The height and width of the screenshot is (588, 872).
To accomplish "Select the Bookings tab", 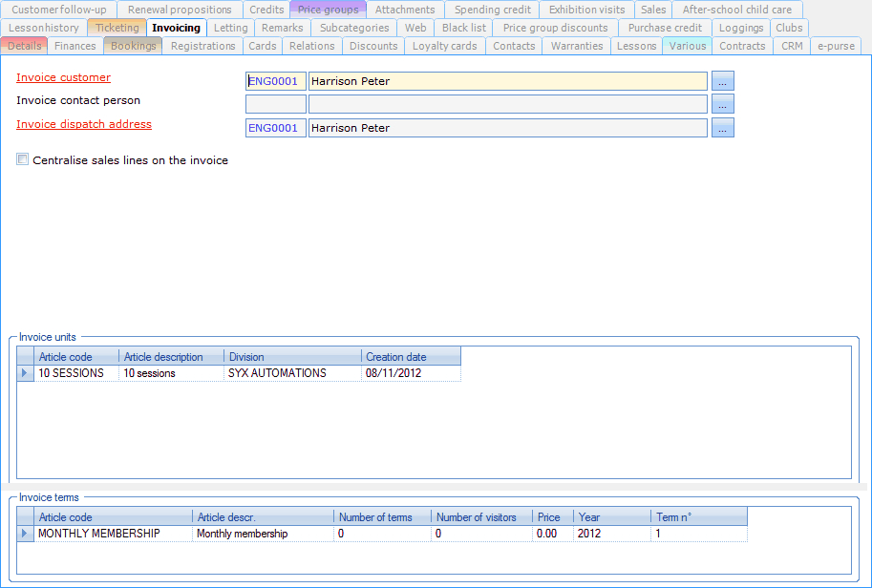I will tap(133, 46).
